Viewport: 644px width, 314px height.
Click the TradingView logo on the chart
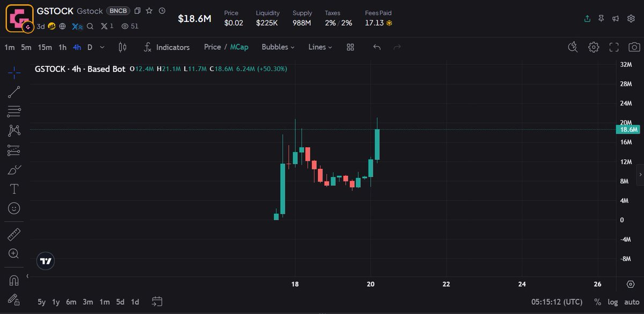(x=46, y=261)
